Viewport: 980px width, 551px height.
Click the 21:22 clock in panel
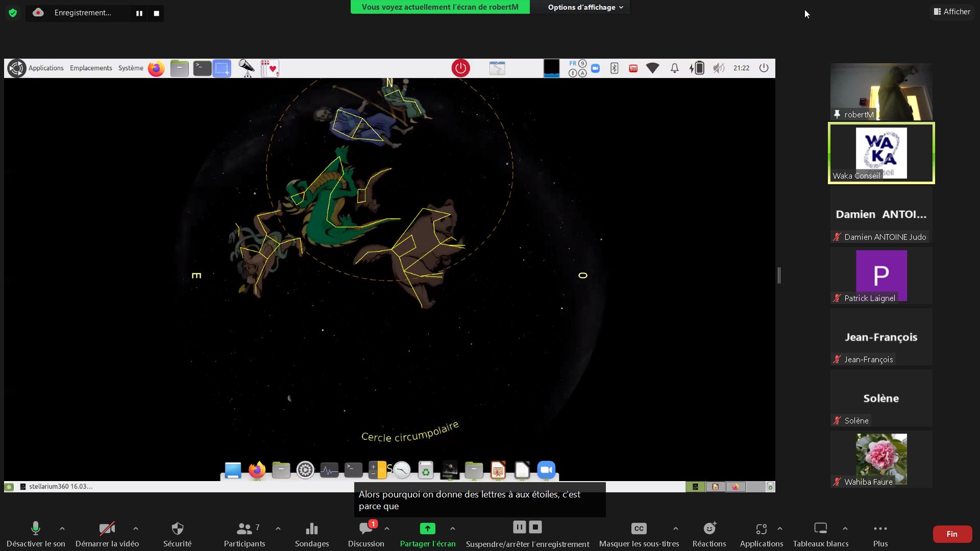click(x=741, y=68)
